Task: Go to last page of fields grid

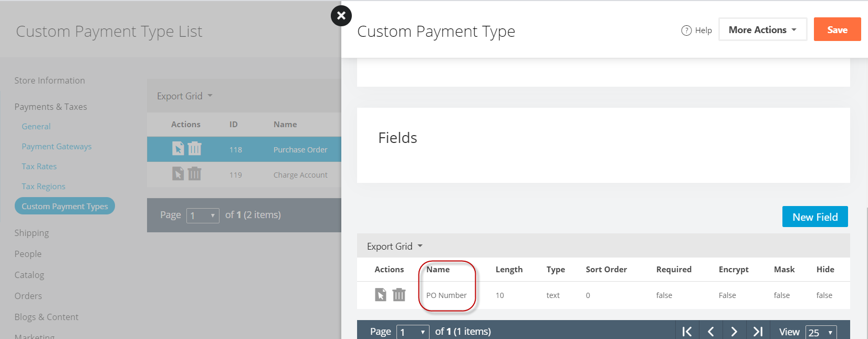Action: click(x=758, y=332)
